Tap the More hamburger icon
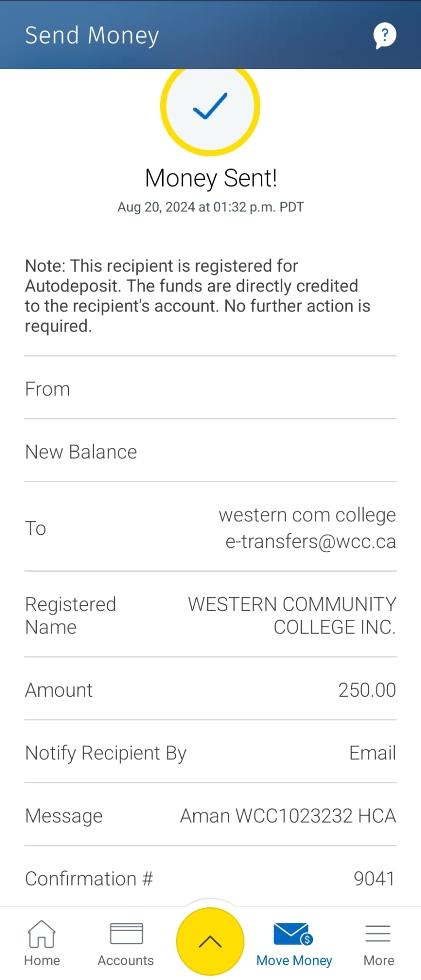This screenshot has height=980, width=421. point(378,934)
